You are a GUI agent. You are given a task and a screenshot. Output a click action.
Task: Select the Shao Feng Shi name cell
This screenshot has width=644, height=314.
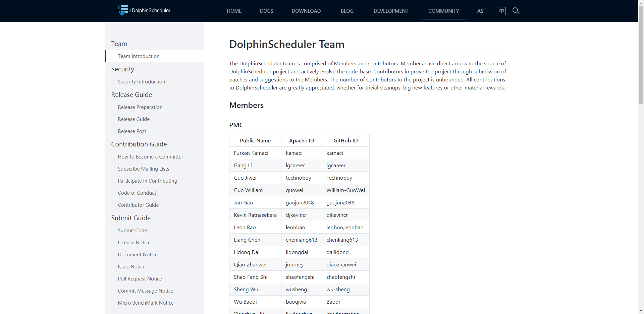pos(255,277)
